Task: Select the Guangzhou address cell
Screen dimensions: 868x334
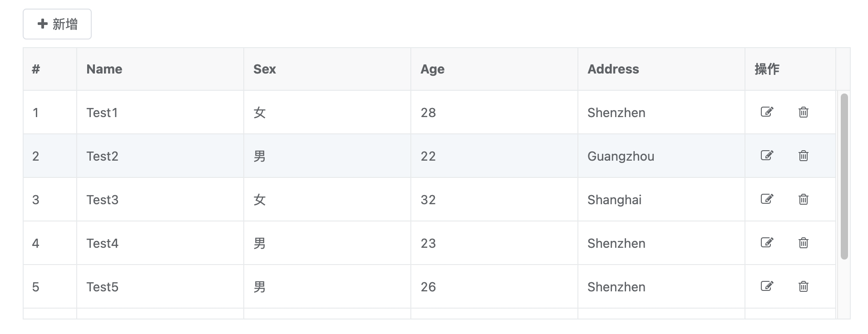Action: 661,156
